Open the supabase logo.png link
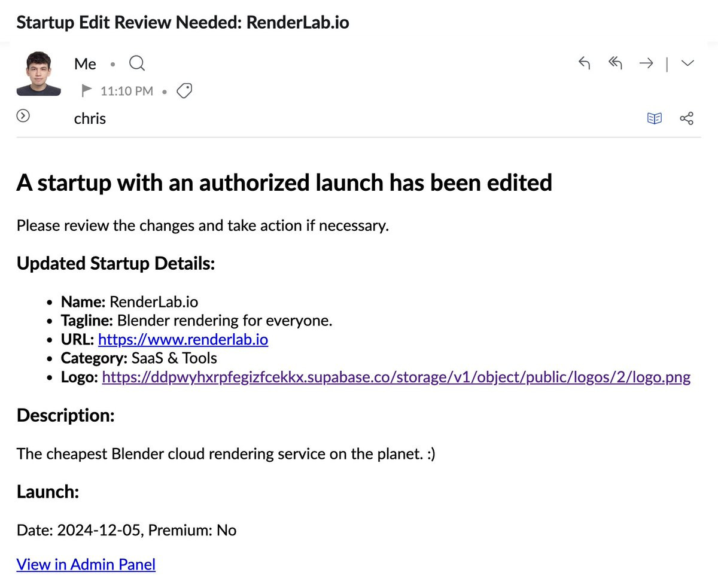The height and width of the screenshot is (588, 718). [x=396, y=377]
